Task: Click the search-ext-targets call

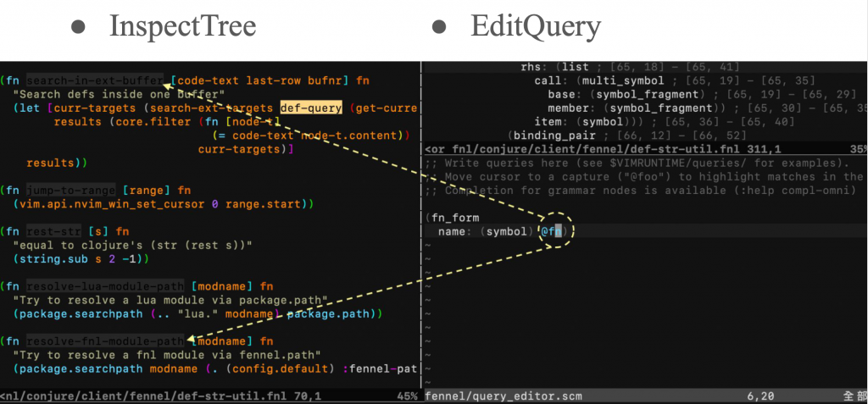Action: [212, 108]
